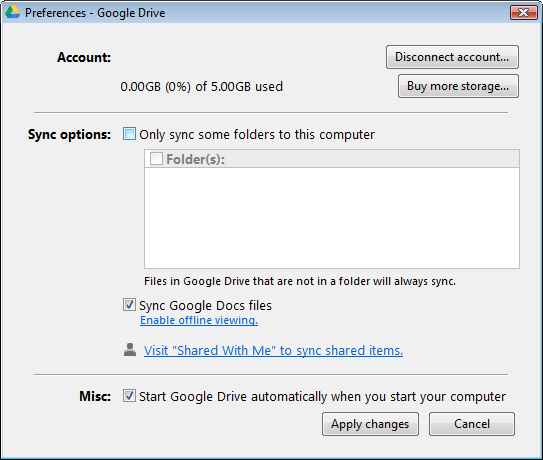Image resolution: width=543 pixels, height=460 pixels.
Task: Click the Account: label
Action: (84, 57)
